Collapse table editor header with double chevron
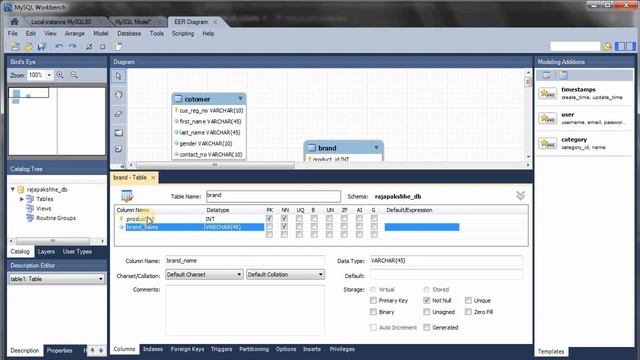The height and width of the screenshot is (360, 640). [x=520, y=196]
